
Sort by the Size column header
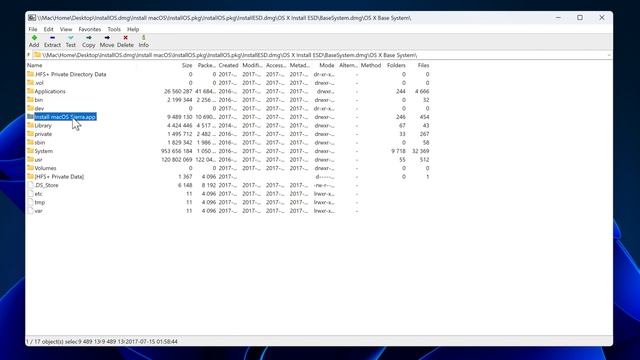(x=187, y=65)
